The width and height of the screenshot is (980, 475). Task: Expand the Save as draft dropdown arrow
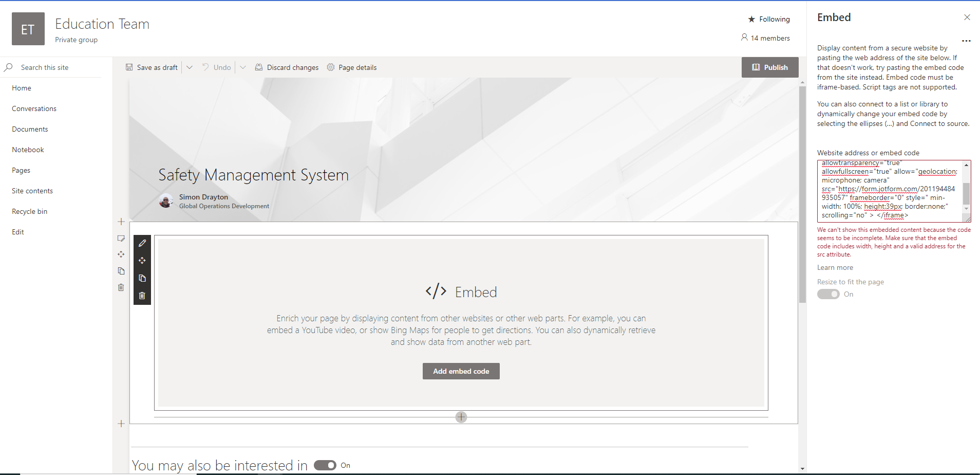(190, 67)
